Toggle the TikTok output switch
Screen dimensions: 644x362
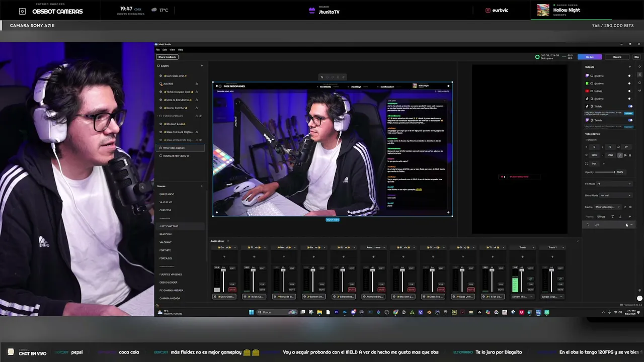[630, 107]
